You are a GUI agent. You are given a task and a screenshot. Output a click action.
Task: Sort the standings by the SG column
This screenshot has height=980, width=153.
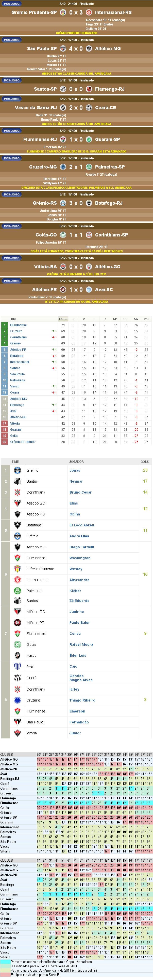(x=135, y=319)
